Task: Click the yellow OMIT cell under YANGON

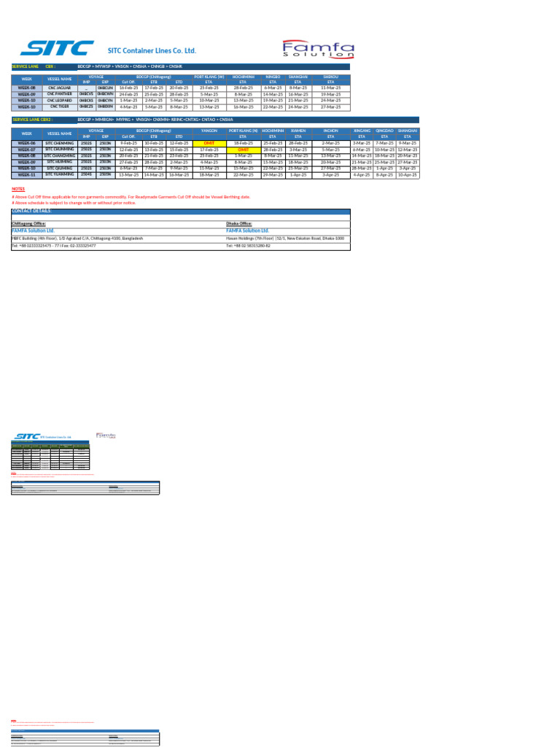Action: point(209,144)
